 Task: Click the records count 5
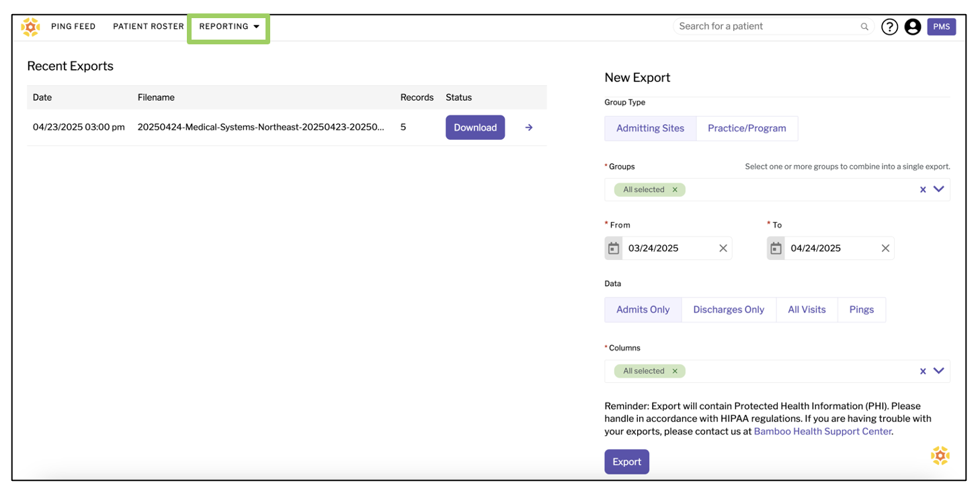click(x=403, y=127)
